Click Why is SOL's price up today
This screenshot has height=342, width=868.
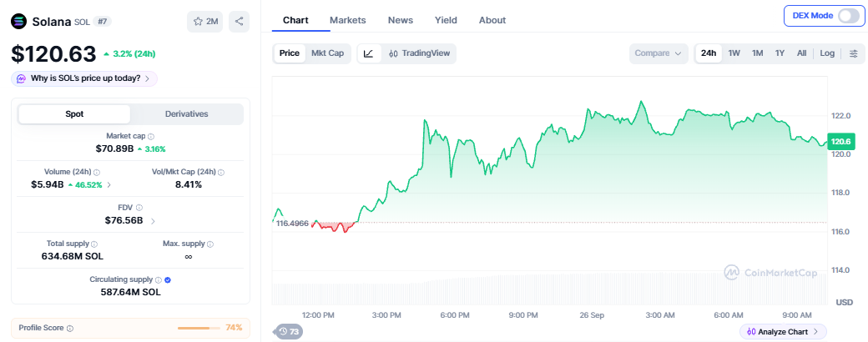84,78
